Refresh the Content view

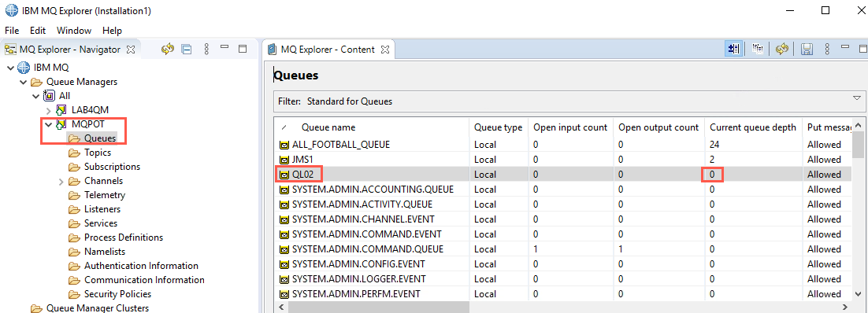point(781,50)
